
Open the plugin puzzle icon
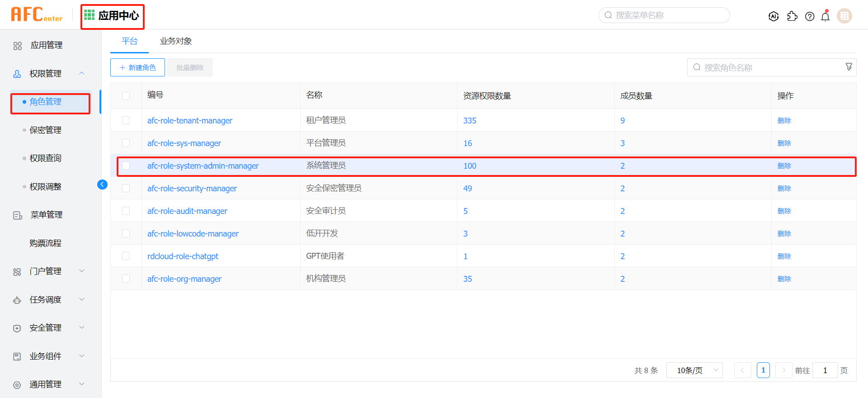point(792,16)
